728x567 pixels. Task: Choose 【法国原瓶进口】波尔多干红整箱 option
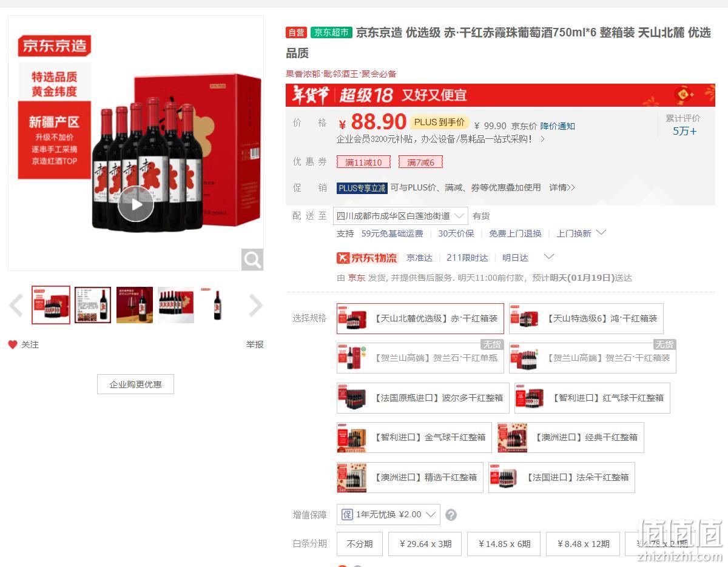pos(423,398)
